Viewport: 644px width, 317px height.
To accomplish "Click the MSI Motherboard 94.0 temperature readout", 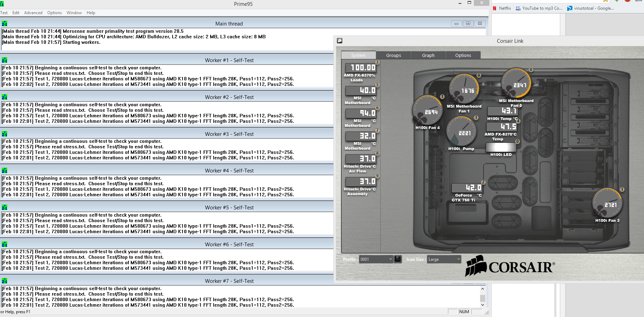I will (361, 113).
